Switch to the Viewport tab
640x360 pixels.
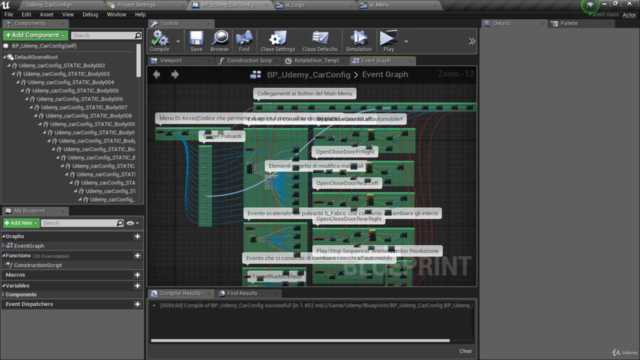[180, 60]
